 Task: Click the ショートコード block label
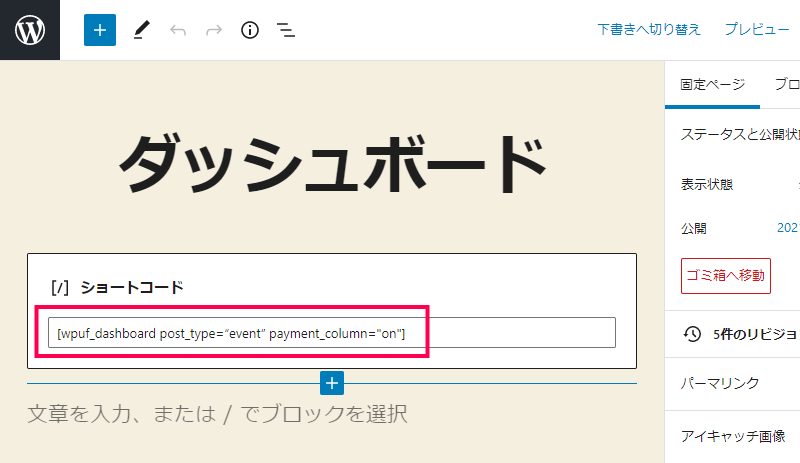tap(132, 287)
